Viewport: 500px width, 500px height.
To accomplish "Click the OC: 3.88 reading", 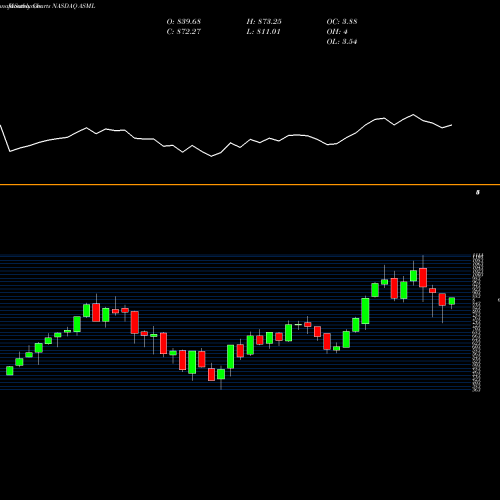I will [x=342, y=22].
